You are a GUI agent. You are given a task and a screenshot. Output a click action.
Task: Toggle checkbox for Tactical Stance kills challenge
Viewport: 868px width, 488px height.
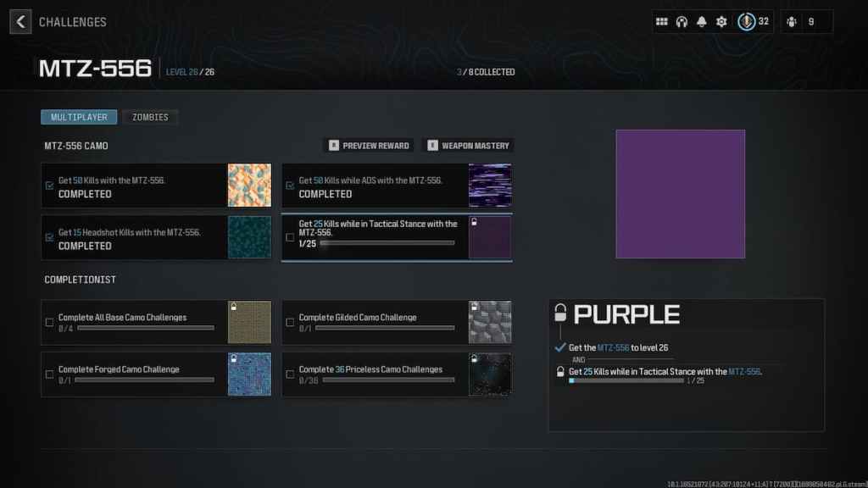pos(290,237)
